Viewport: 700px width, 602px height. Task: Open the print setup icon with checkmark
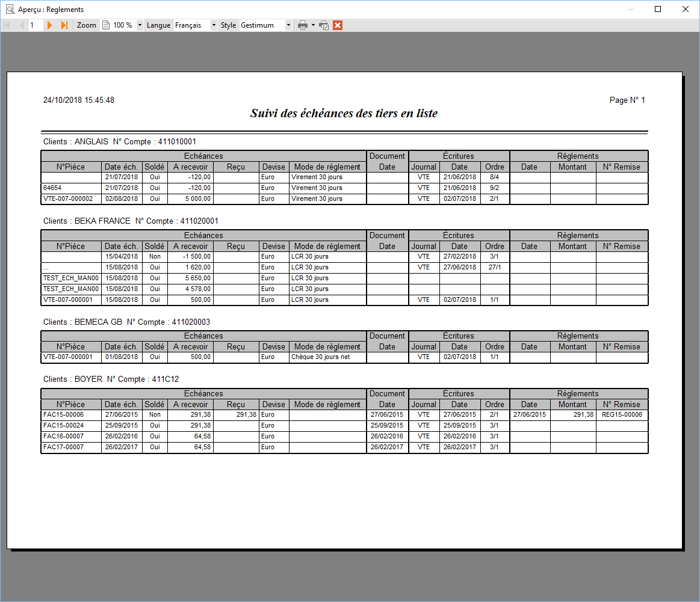click(x=324, y=25)
